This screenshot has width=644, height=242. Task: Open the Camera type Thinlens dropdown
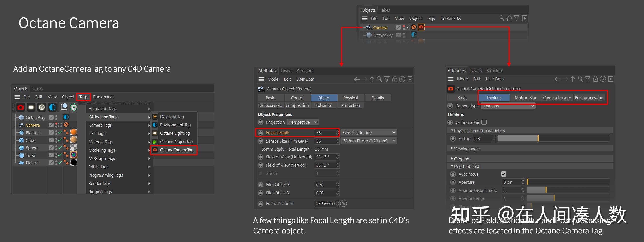coord(508,106)
